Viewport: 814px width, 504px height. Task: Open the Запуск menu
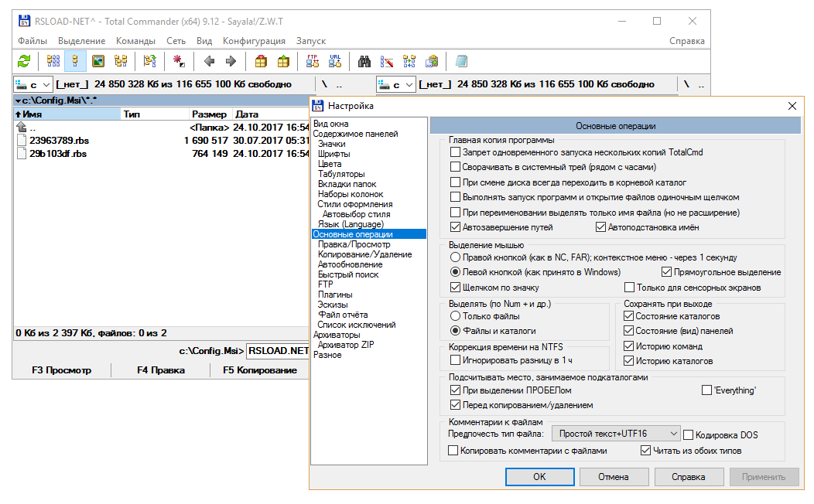coord(311,41)
